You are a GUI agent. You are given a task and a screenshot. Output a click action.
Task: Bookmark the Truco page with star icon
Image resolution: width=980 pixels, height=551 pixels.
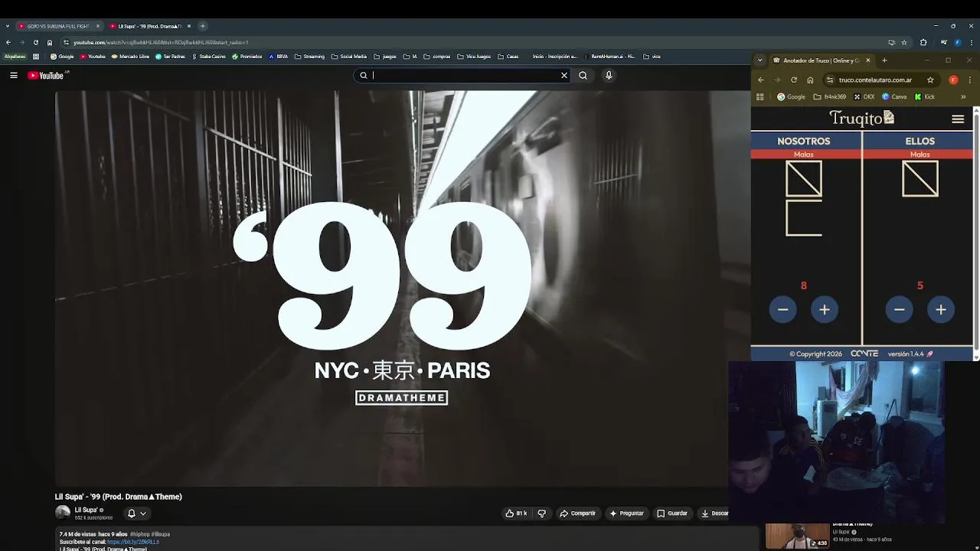tap(930, 80)
